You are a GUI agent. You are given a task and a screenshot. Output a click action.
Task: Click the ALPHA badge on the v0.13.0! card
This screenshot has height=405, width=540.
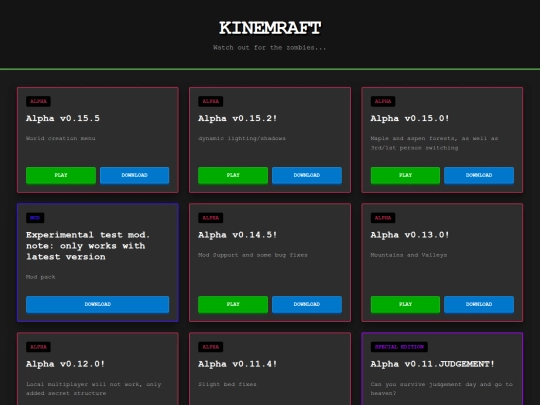pyautogui.click(x=383, y=218)
